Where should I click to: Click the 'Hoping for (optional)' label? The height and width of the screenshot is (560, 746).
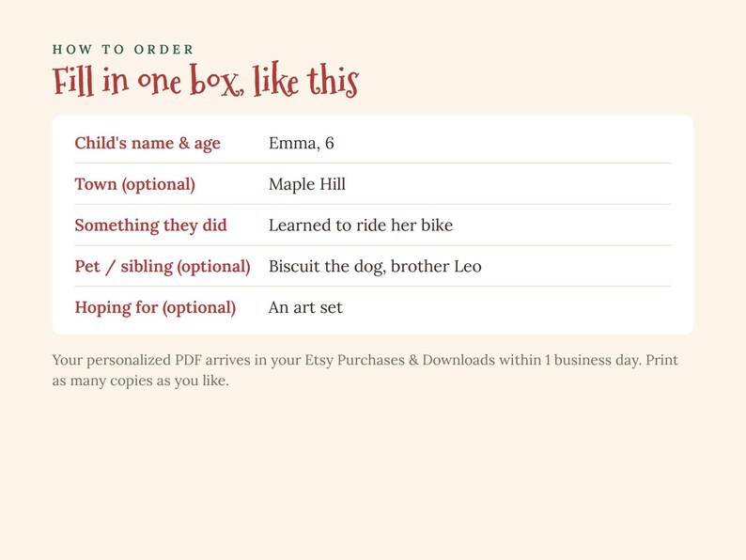pyautogui.click(x=155, y=308)
